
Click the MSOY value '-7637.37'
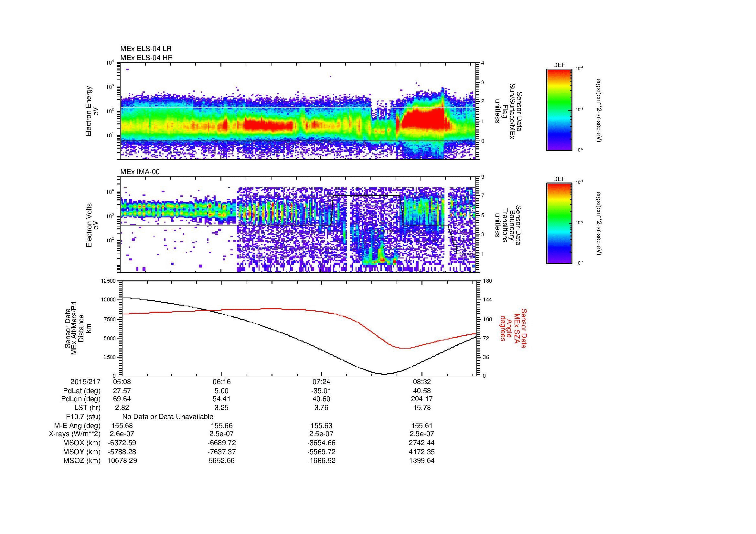222,452
